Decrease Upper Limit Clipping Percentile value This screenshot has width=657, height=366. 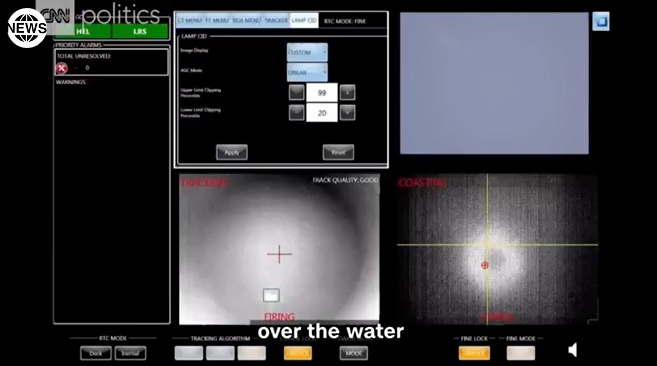297,92
